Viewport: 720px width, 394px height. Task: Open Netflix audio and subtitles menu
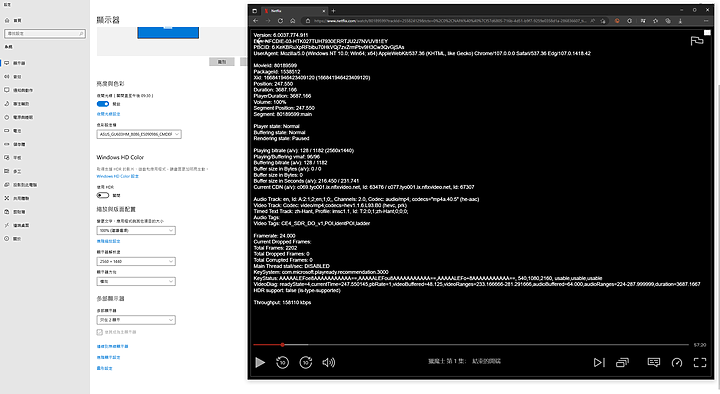654,362
